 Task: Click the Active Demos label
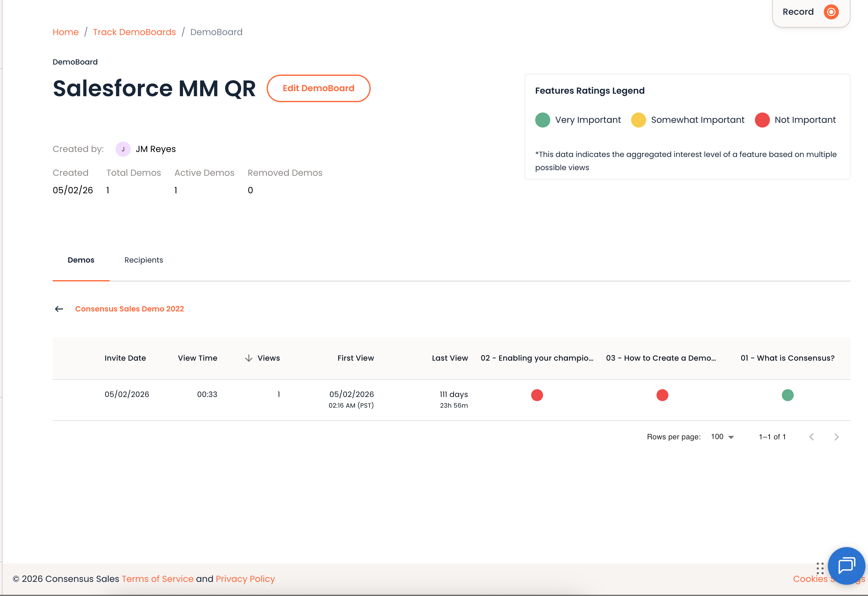click(204, 173)
